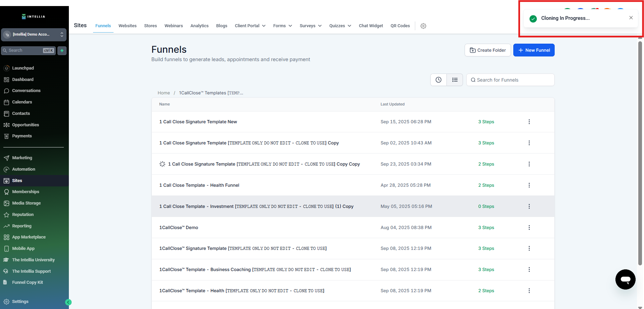
Task: Dismiss the Cloning In Progress notification
Action: [631, 18]
